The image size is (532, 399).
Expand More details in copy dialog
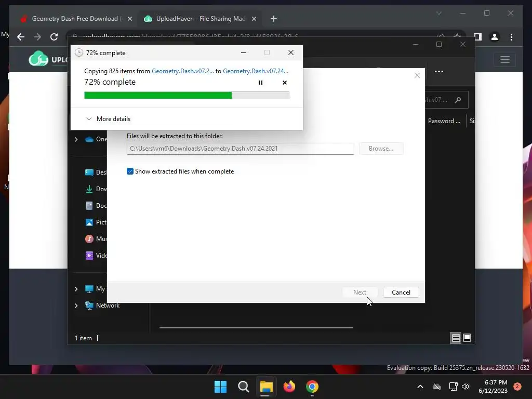pos(108,119)
